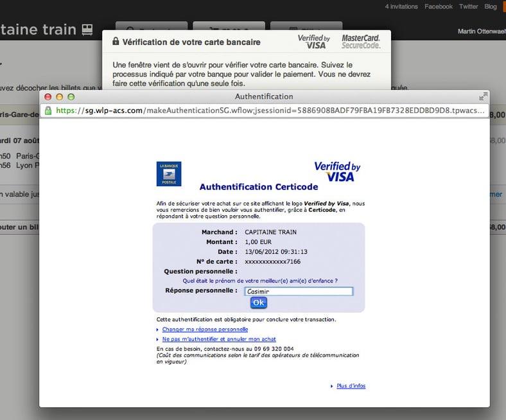Click the fullscreen arrows icon of Authentification window

click(483, 96)
